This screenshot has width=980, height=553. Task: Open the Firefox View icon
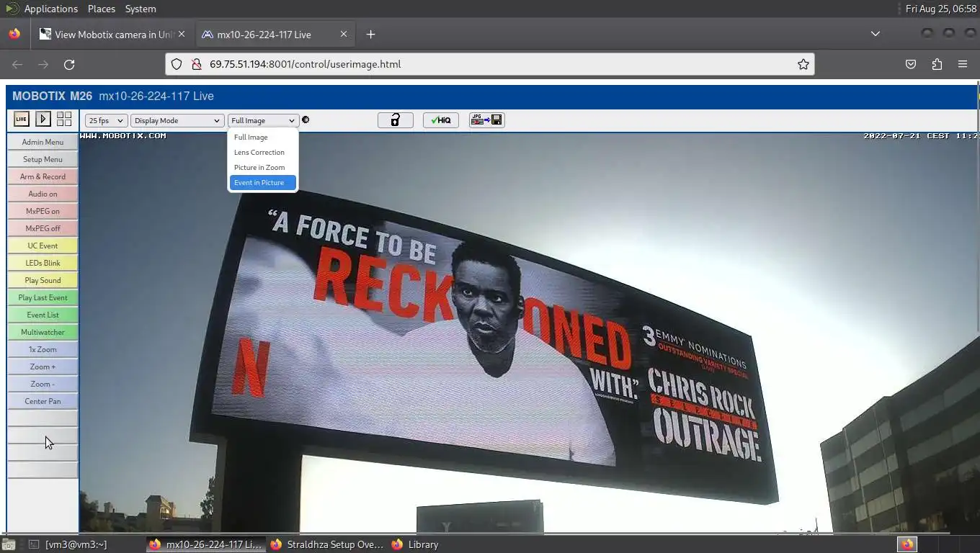coord(14,34)
